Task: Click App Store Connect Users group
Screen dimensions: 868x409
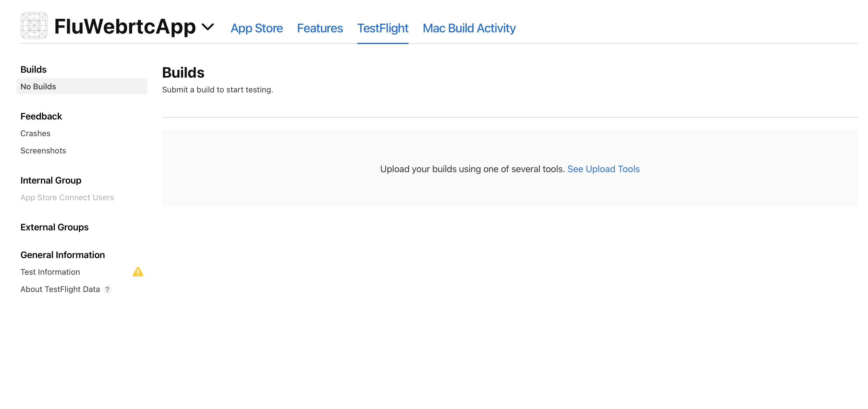Action: [x=67, y=197]
